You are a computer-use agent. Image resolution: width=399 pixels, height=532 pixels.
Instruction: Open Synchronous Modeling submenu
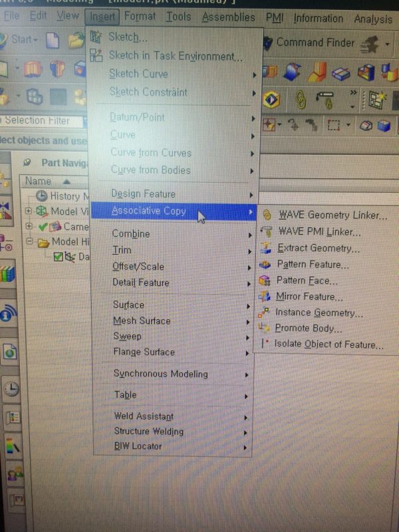point(173,374)
